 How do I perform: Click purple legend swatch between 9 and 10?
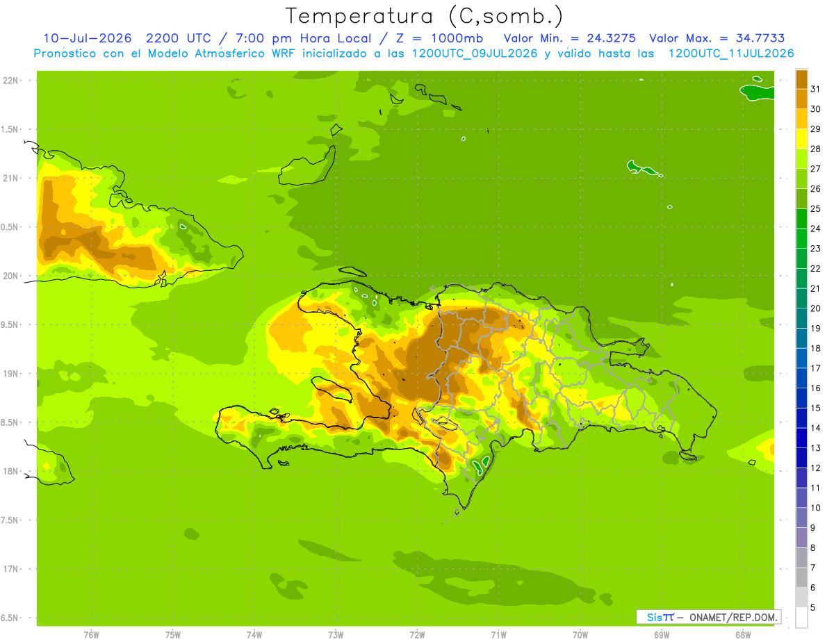tap(801, 518)
